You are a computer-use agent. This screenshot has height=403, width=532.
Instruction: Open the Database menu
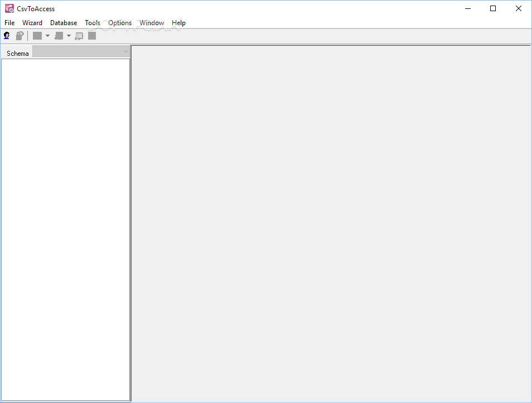coord(64,23)
